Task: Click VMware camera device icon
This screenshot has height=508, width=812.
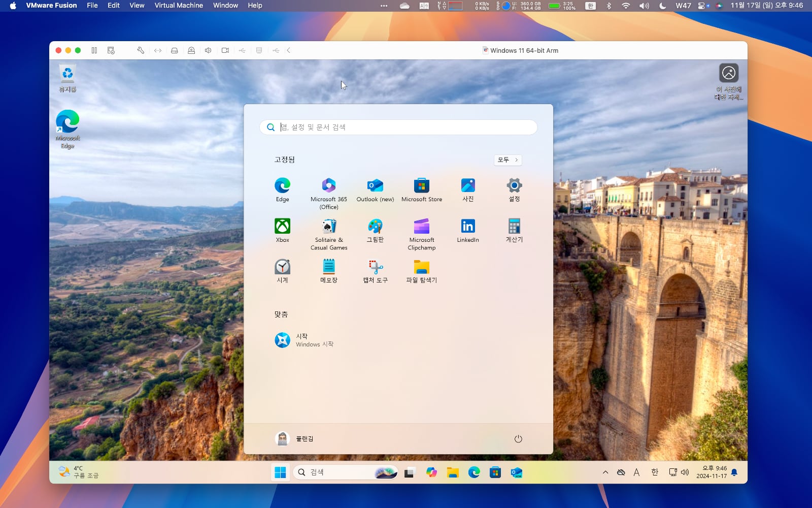Action: click(225, 50)
